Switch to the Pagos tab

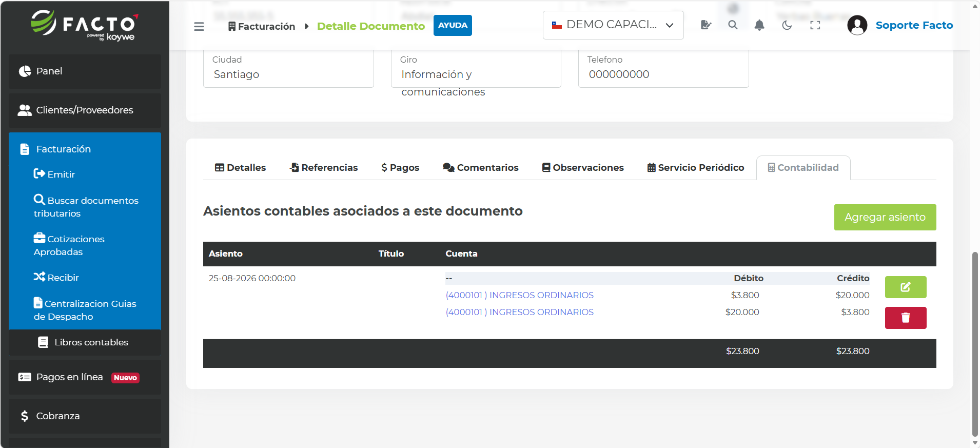coord(400,168)
